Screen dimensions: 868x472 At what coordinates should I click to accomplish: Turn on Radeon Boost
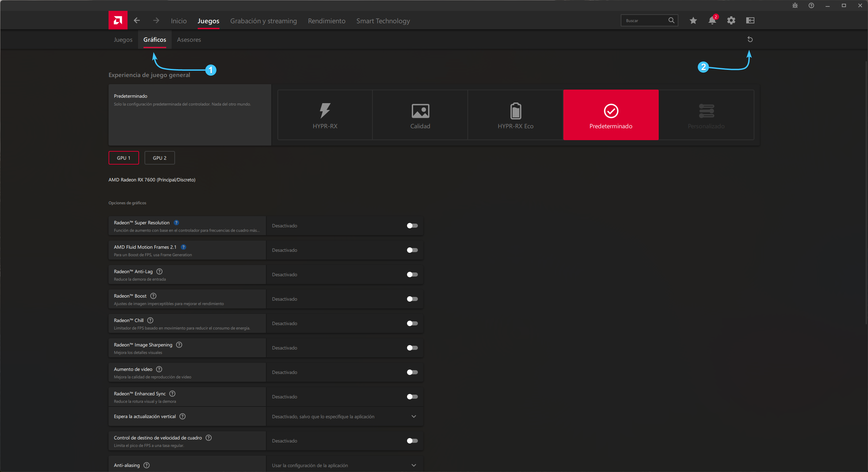tap(412, 299)
